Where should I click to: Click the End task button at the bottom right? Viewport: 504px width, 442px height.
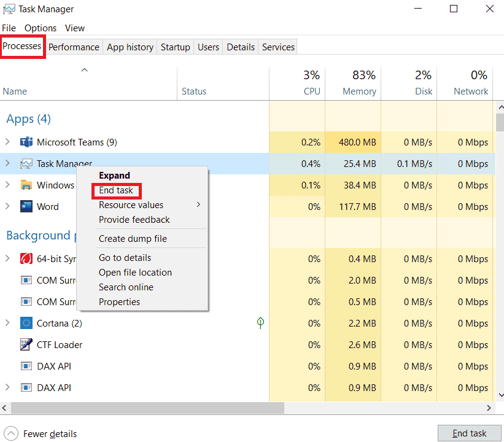pyautogui.click(x=469, y=433)
